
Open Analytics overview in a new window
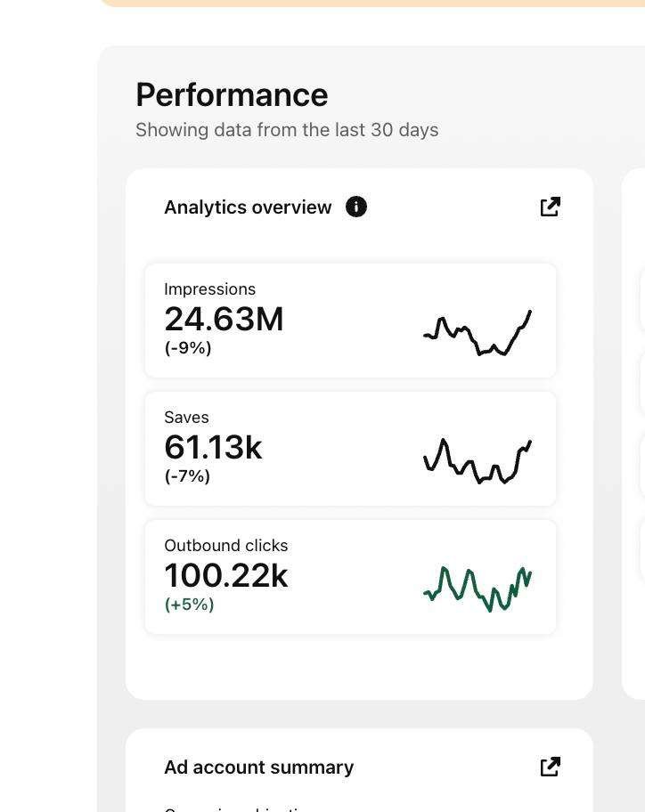click(x=551, y=207)
